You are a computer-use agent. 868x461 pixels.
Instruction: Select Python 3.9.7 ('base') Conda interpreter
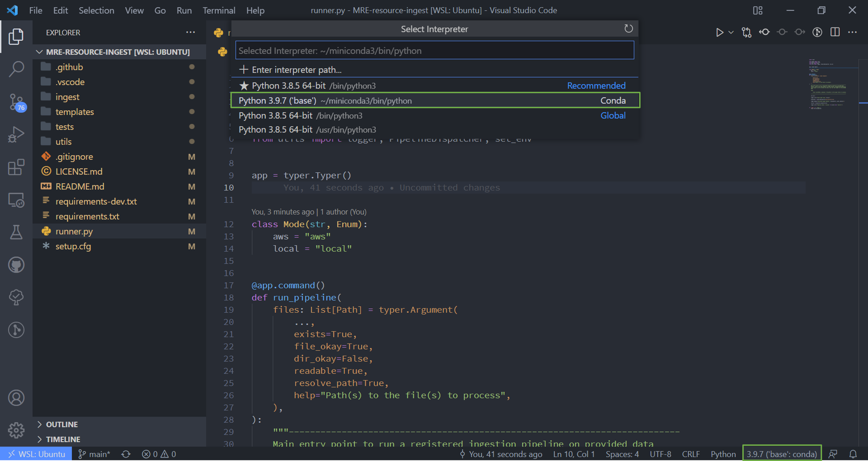[435, 100]
